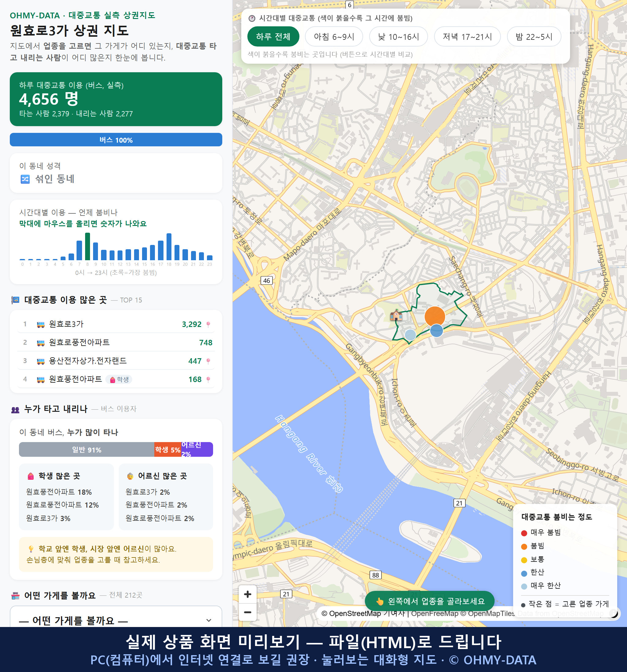Click 원효로3가 2% under 어르신 많은 곳
627x672 pixels.
point(148,492)
